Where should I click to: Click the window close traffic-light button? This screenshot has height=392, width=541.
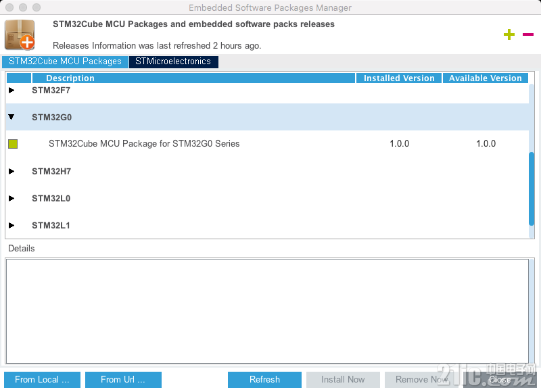click(9, 7)
